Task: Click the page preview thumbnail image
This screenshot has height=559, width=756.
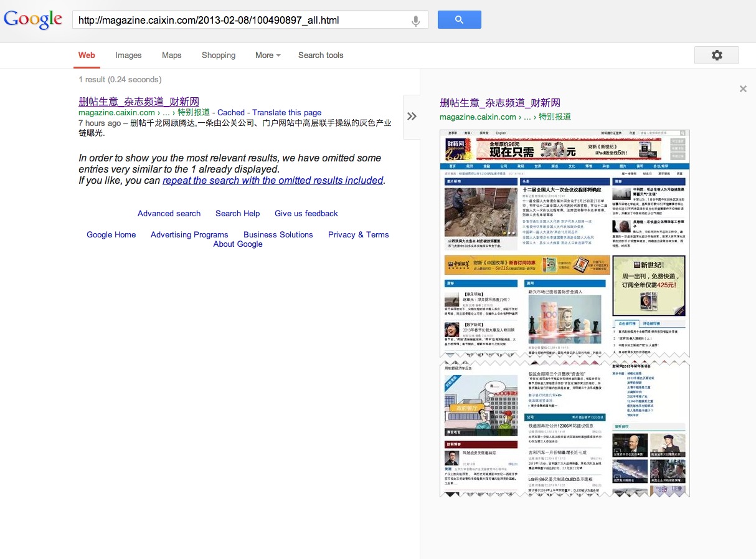Action: pyautogui.click(x=565, y=313)
